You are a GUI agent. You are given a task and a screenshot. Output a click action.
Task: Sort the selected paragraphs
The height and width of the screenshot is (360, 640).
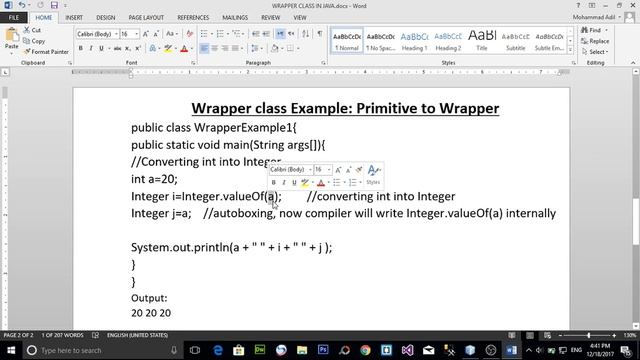click(x=306, y=34)
